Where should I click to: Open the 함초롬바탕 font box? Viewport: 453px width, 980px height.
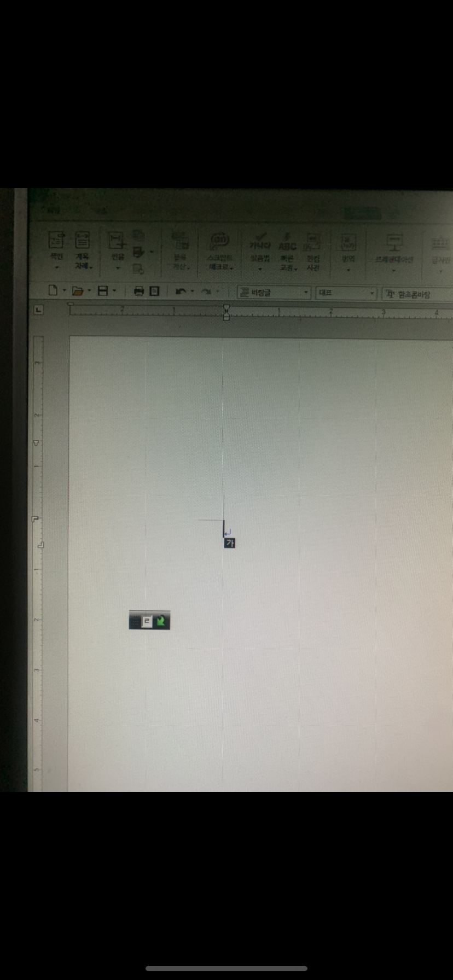point(417,294)
